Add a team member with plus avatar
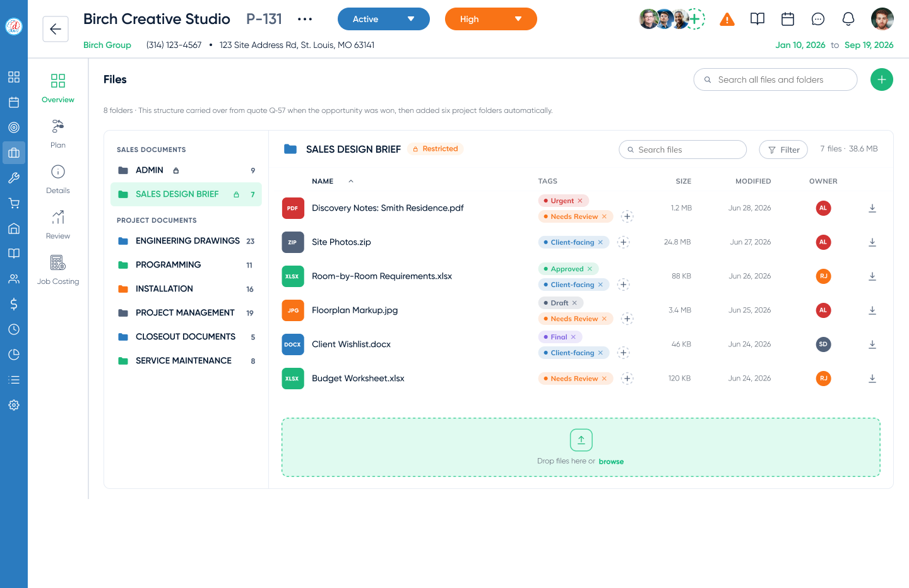Image resolution: width=909 pixels, height=588 pixels. [x=695, y=19]
